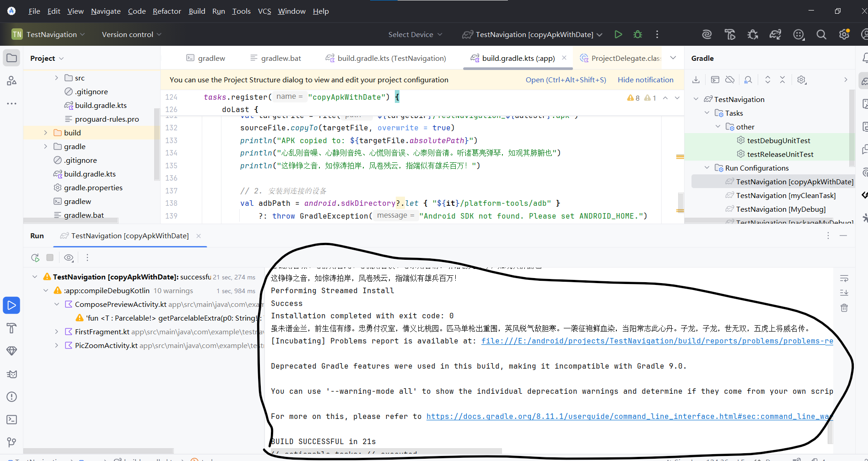Screen dimensions: 868x461
Task: Expand the gradle folder in Project tree
Action: (x=45, y=146)
